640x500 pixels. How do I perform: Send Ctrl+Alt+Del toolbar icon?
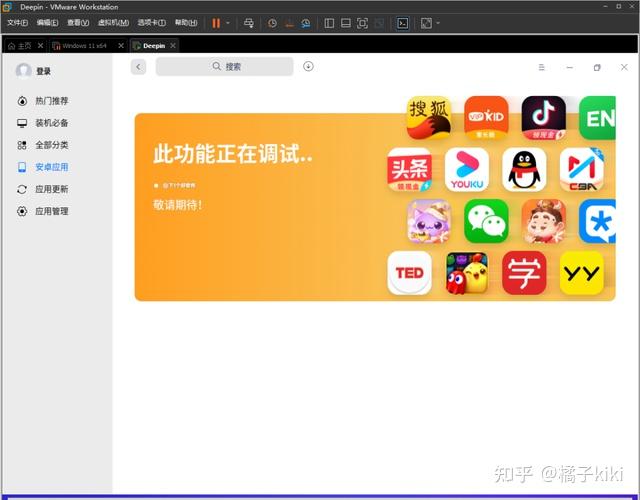(249, 23)
